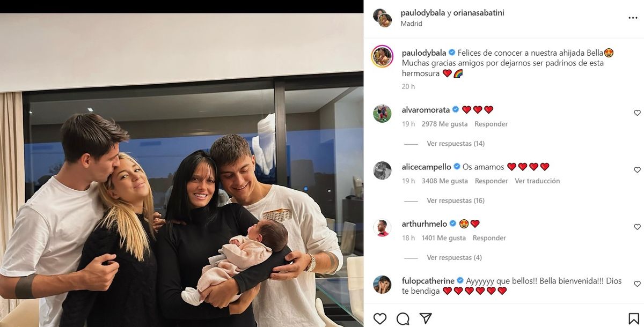Open alicecampello's avatar

coord(382,170)
